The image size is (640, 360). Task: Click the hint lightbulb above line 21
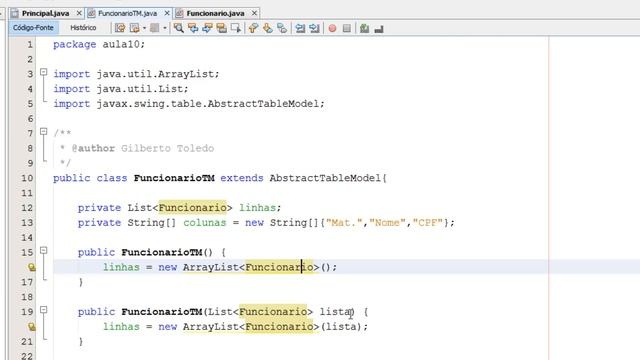[31, 327]
